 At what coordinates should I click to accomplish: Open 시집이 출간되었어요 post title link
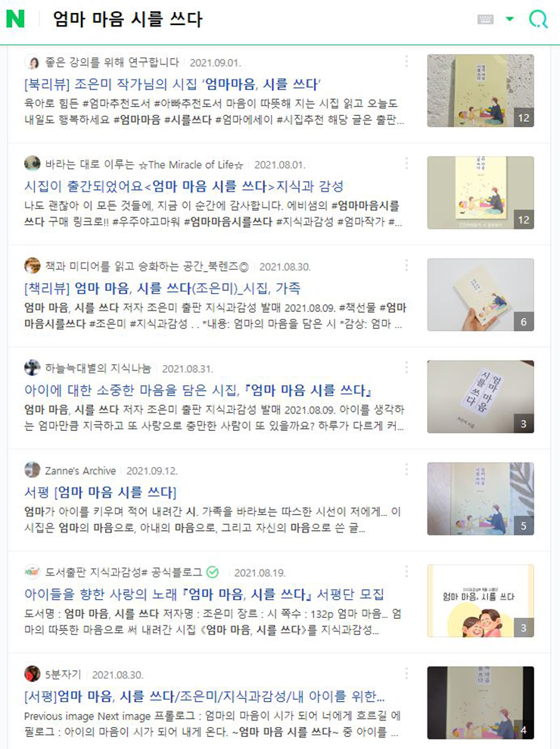pos(184,186)
